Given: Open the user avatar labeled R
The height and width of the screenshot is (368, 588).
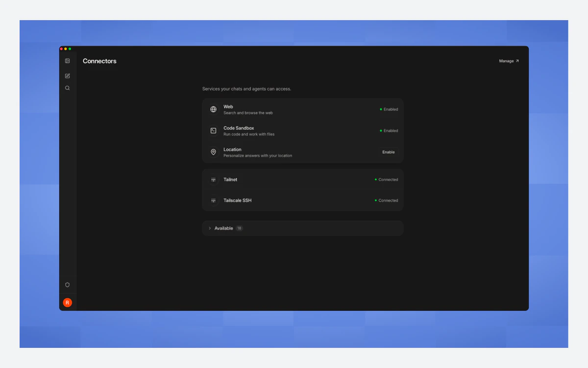Looking at the screenshot, I should pos(67,303).
